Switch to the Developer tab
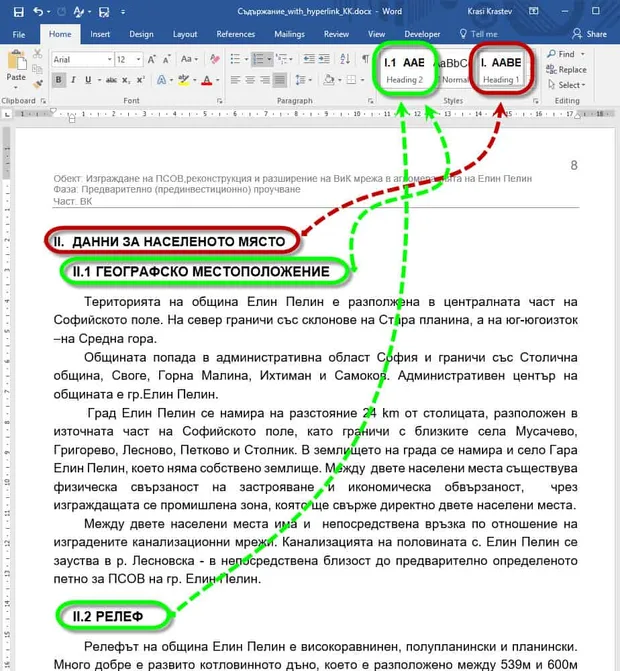The image size is (620, 671). tap(422, 34)
